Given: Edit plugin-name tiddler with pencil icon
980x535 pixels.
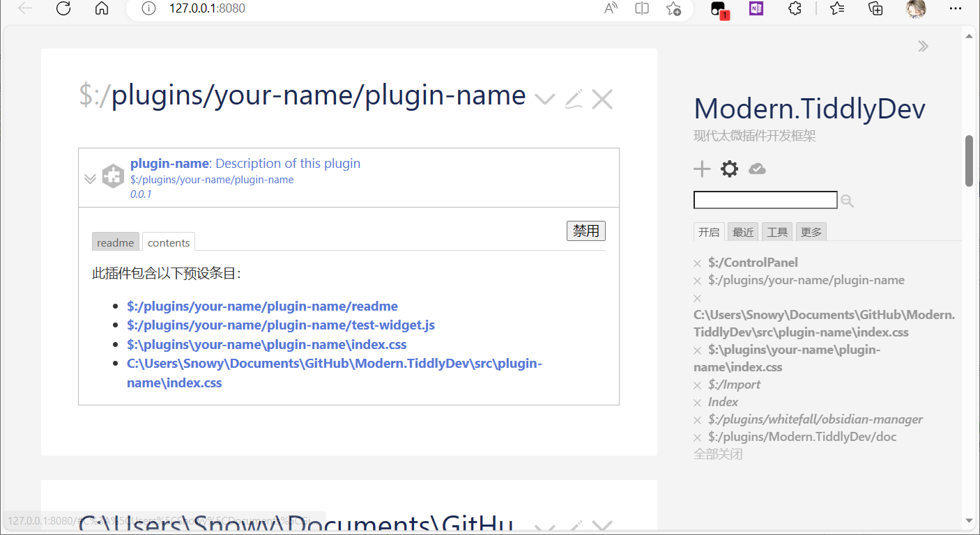Looking at the screenshot, I should tap(573, 99).
